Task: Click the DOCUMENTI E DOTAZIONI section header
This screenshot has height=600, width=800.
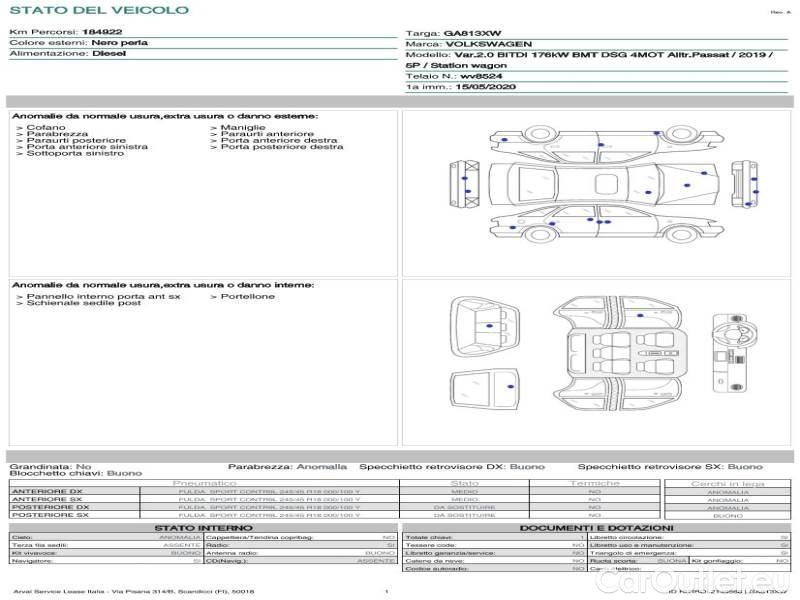Action: click(596, 528)
